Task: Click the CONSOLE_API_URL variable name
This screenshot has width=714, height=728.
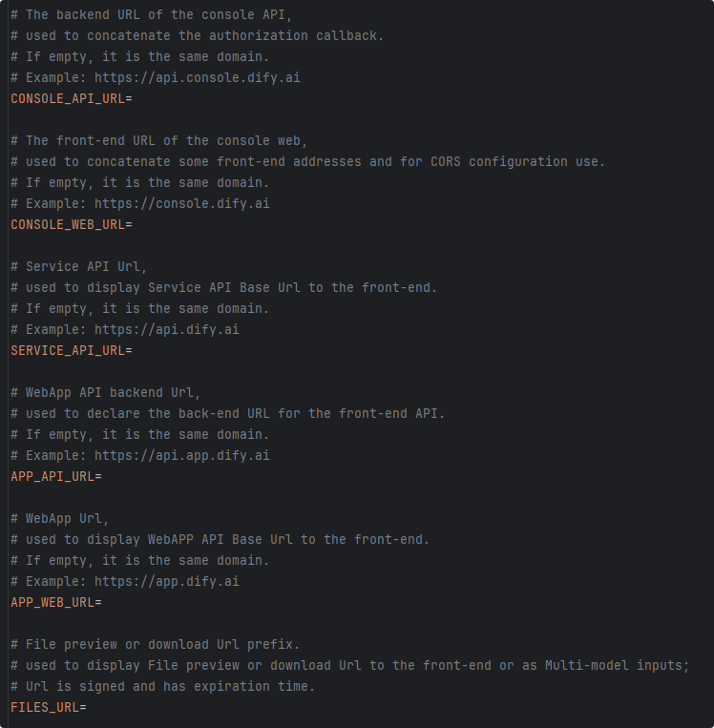Action: (x=67, y=98)
